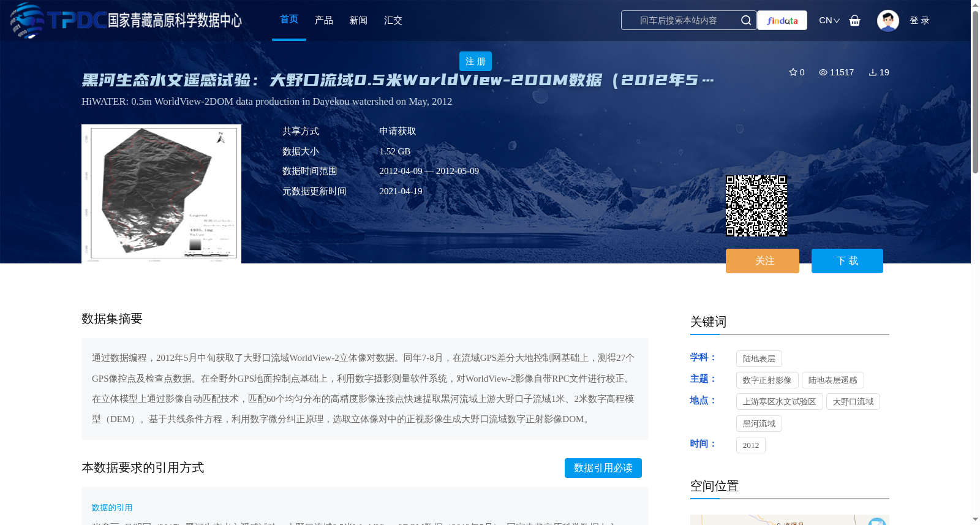
Task: Click the 本数据要求的引用方式 heading
Action: coord(143,468)
